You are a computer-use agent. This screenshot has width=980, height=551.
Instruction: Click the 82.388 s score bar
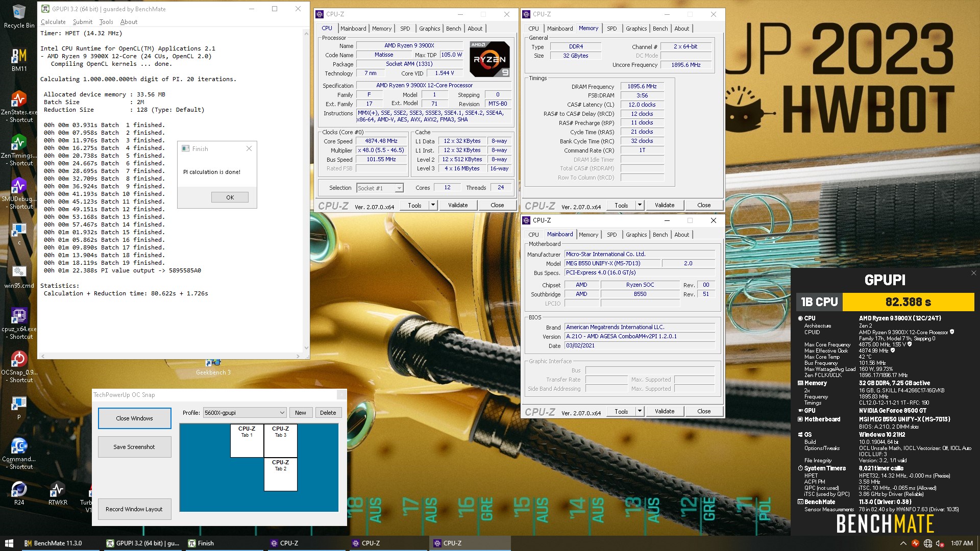click(908, 302)
